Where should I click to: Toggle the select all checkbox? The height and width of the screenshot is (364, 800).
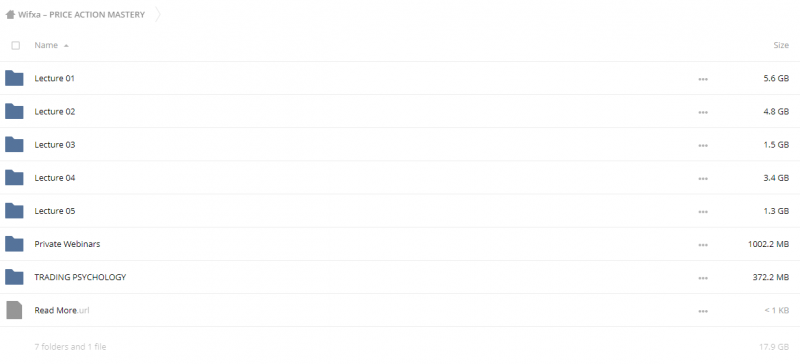point(16,45)
